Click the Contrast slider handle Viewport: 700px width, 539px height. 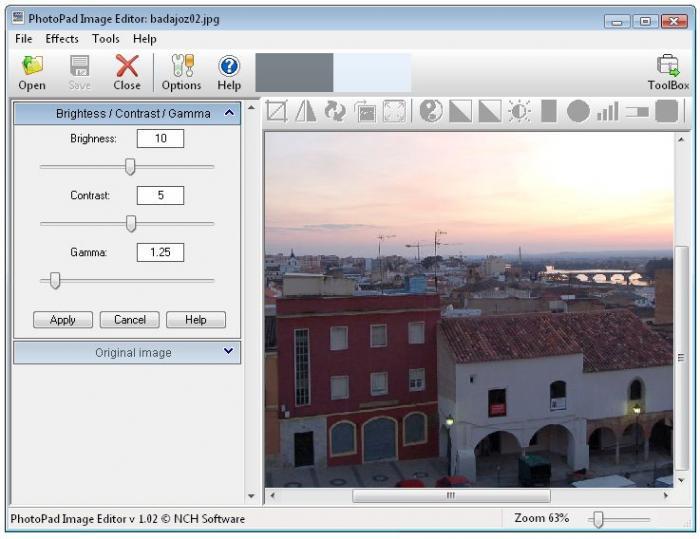pos(131,223)
